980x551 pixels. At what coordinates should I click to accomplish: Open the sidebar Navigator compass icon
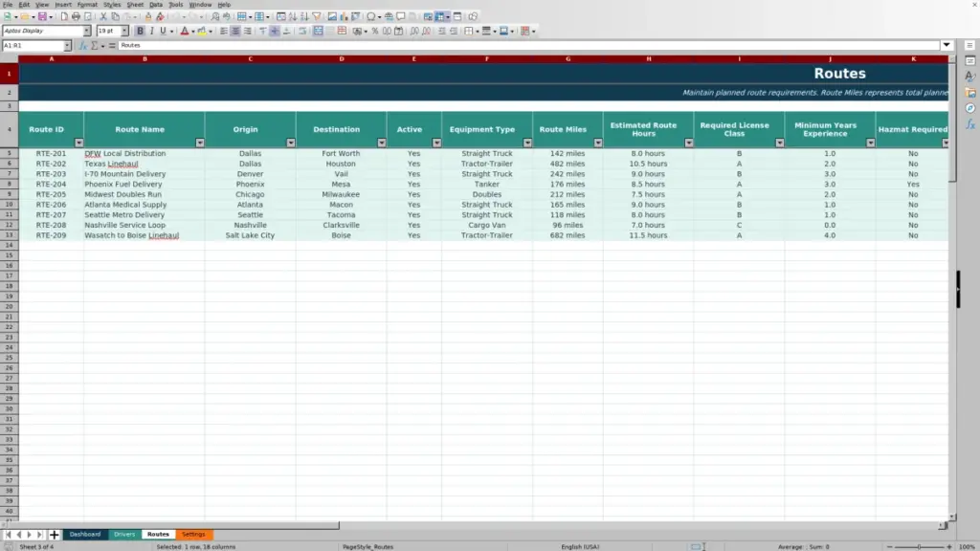pyautogui.click(x=970, y=109)
